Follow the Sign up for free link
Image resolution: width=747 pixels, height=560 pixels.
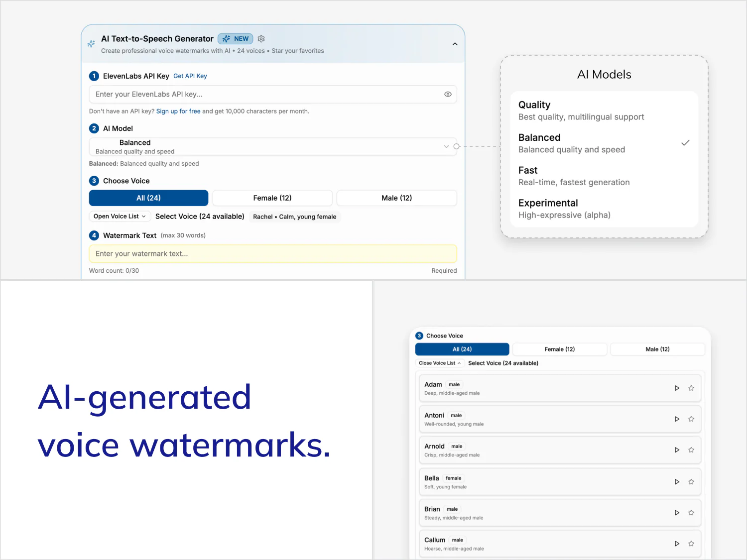pos(178,112)
